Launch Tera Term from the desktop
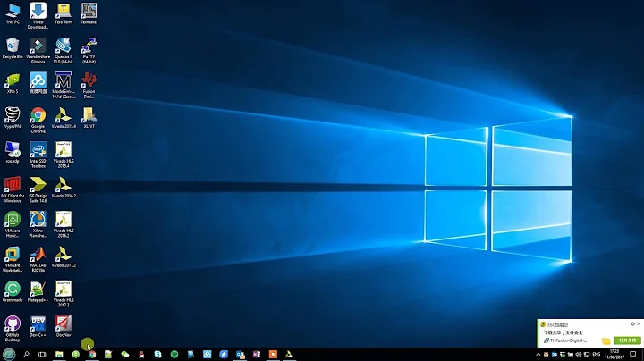The image size is (644, 361). [x=64, y=14]
